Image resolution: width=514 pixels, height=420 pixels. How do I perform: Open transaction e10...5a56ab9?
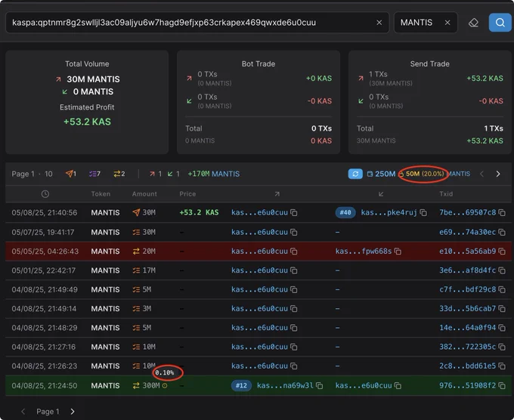coord(467,252)
